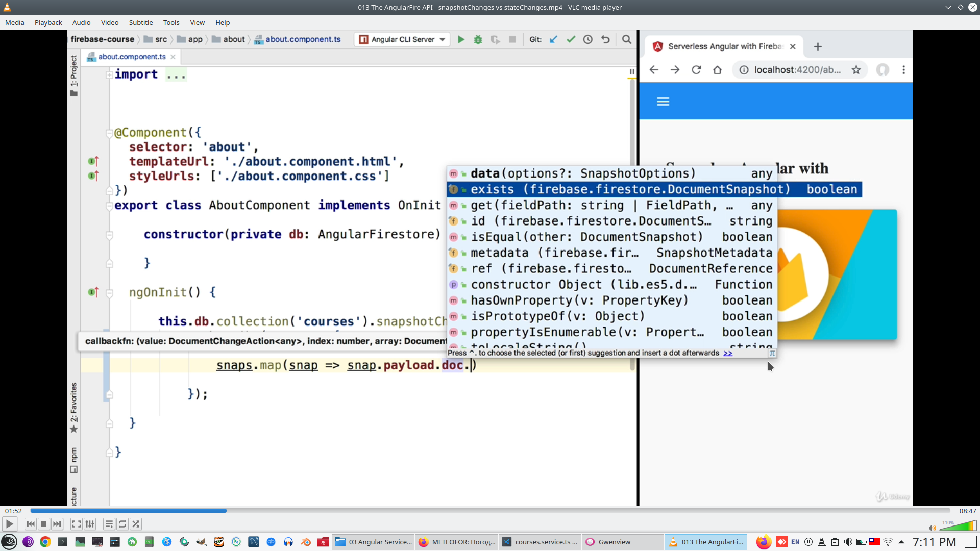
Task: Open the Tools menu
Action: [171, 22]
